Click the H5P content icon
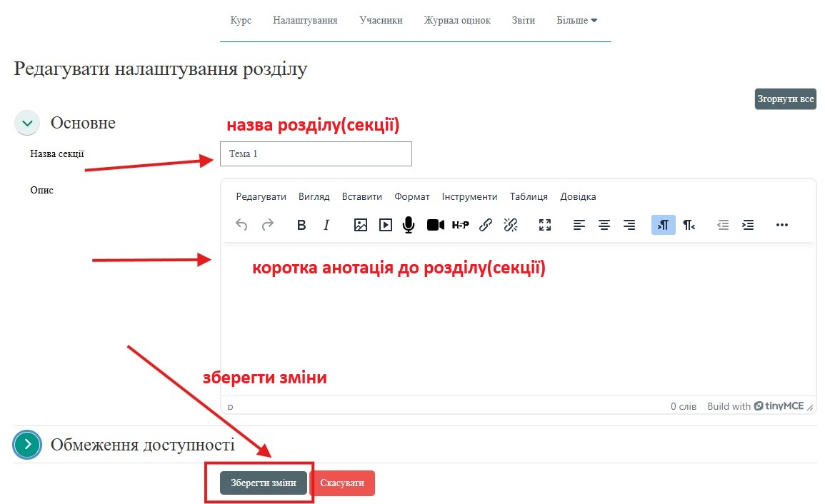The width and height of the screenshot is (825, 504). pyautogui.click(x=460, y=225)
